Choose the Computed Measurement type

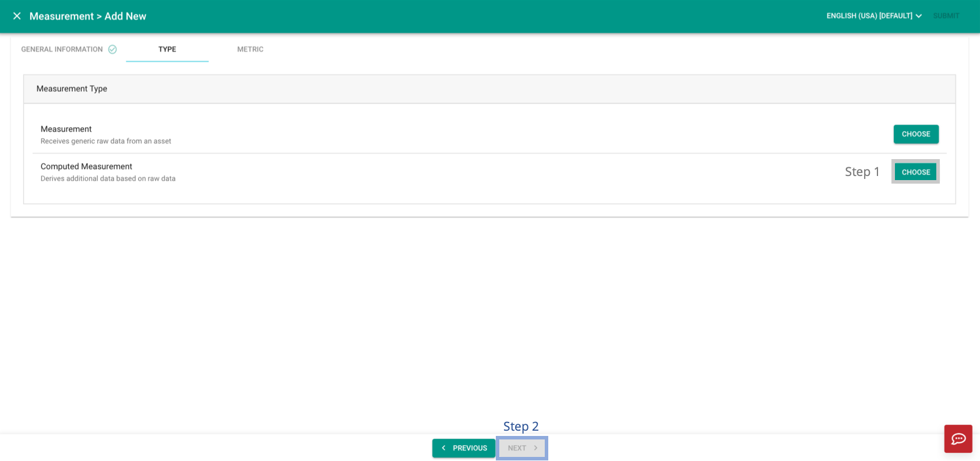[915, 172]
